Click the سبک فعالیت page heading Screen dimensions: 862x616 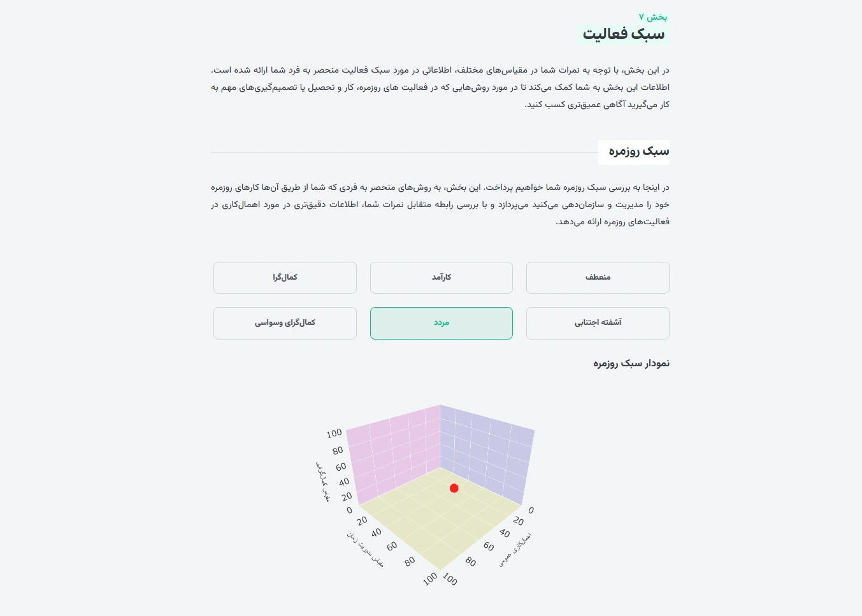(624, 34)
